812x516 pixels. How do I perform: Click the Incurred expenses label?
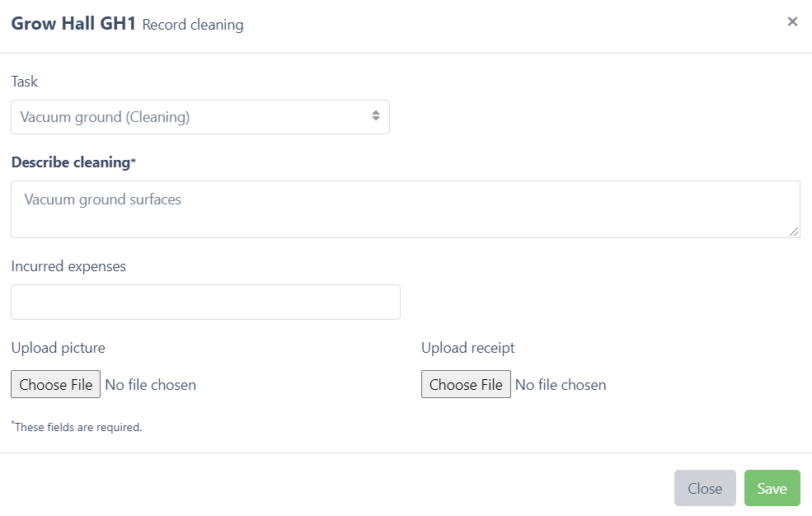68,266
